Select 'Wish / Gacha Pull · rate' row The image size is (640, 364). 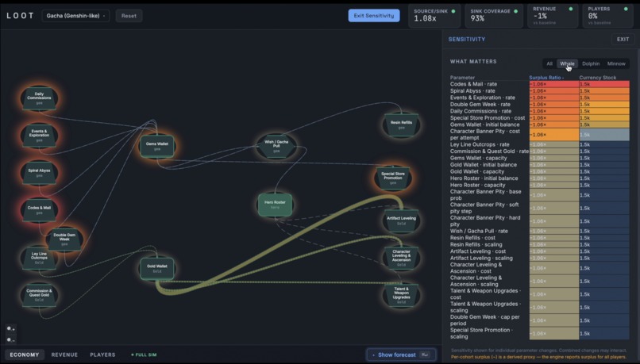[x=540, y=231]
